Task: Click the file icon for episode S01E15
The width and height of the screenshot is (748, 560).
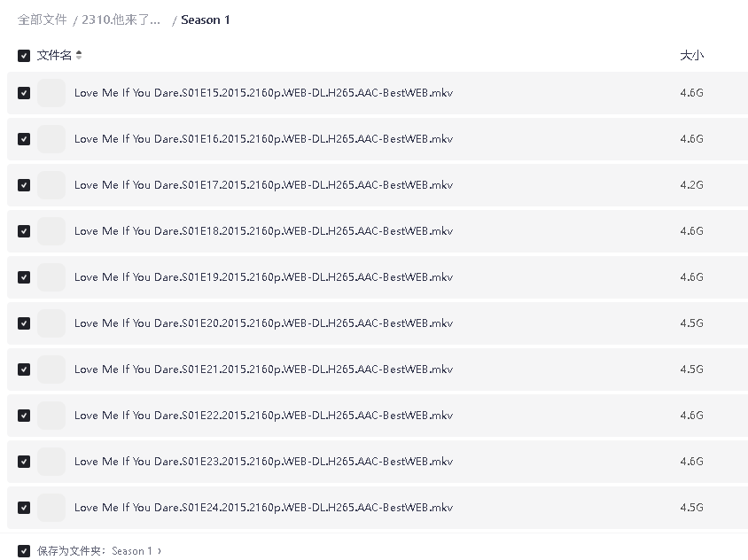Action: coord(51,93)
